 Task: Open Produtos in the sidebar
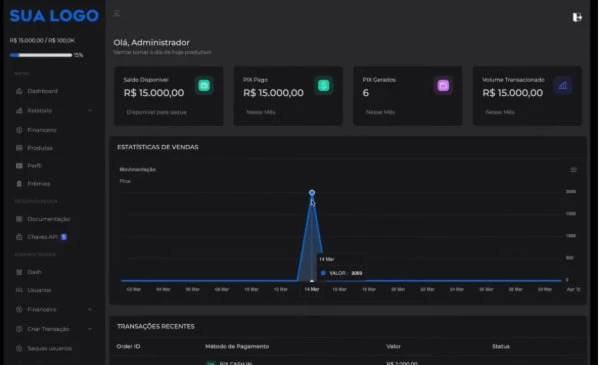pos(40,148)
